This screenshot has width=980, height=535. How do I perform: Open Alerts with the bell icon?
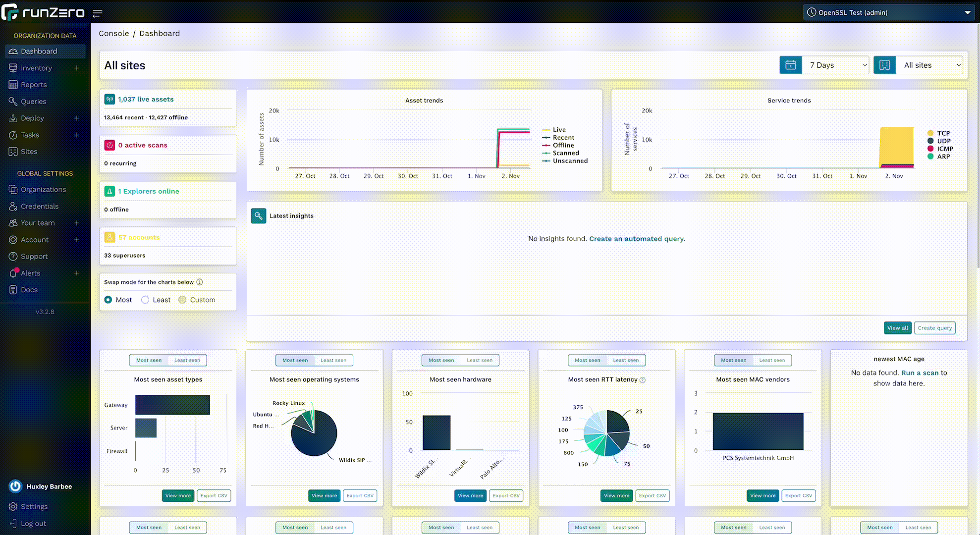[13, 273]
